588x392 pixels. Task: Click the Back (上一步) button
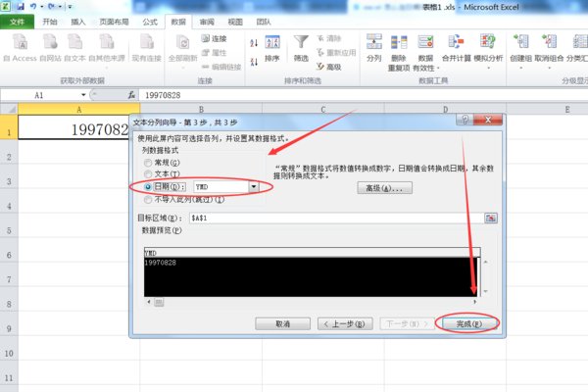coord(345,323)
